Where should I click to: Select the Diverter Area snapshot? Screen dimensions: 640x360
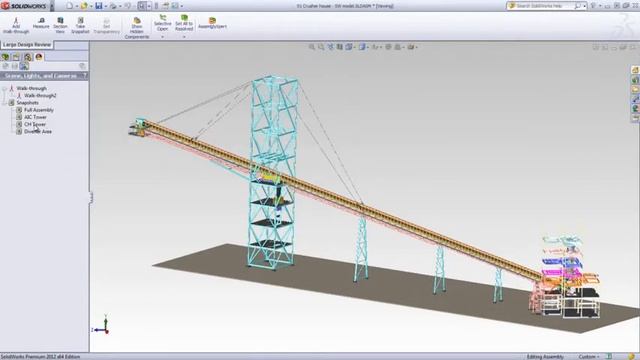pos(38,132)
